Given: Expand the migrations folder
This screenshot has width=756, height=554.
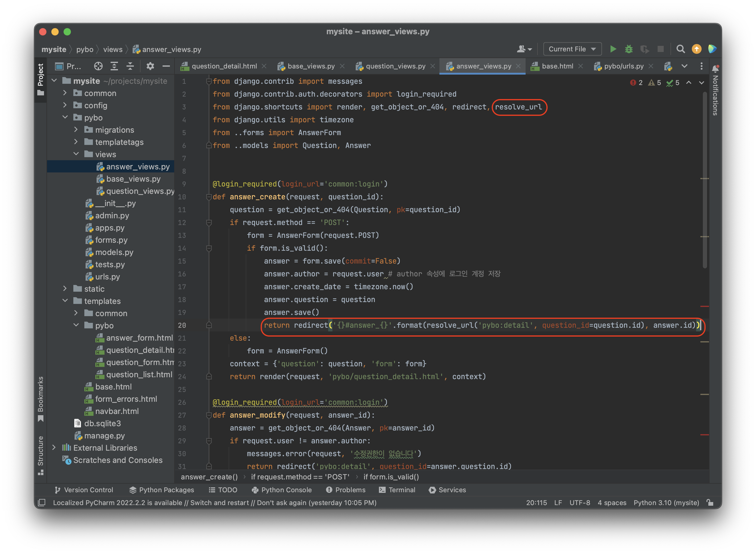Looking at the screenshot, I should click(76, 130).
